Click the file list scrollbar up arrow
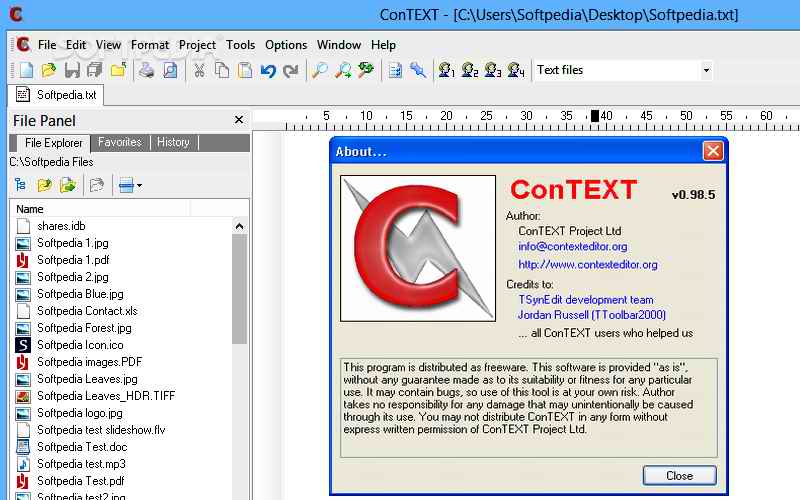The width and height of the screenshot is (800, 500). tap(239, 226)
